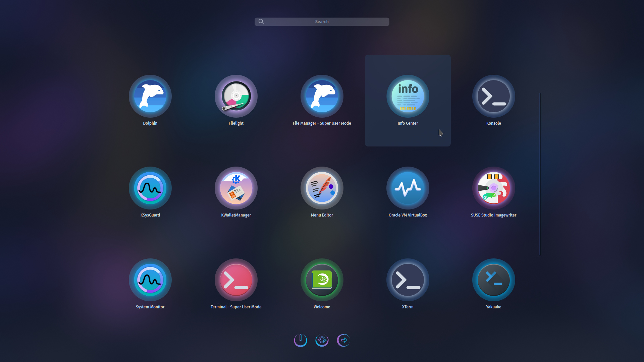Click the 'SUSE Studio Imagewriter' label text

tap(494, 215)
